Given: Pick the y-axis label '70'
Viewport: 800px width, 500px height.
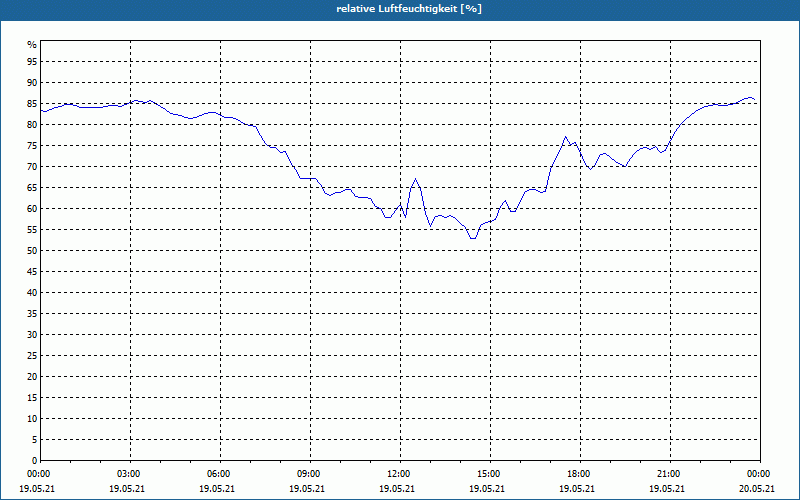Looking at the screenshot, I should pyautogui.click(x=32, y=167).
